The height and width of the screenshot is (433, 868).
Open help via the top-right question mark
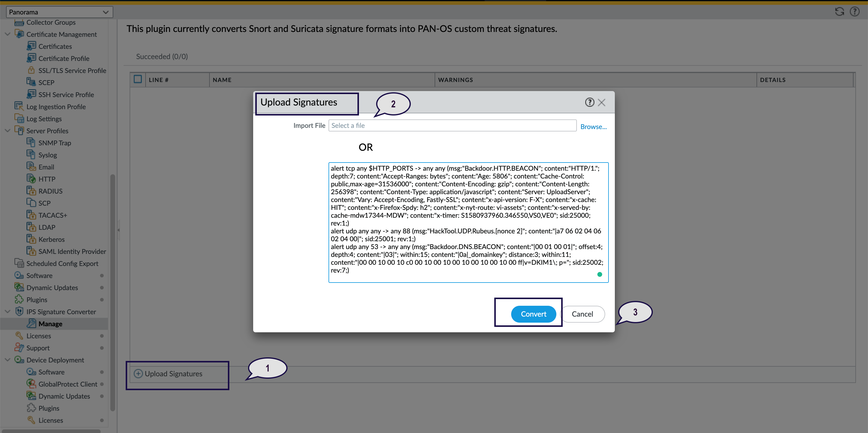click(855, 11)
